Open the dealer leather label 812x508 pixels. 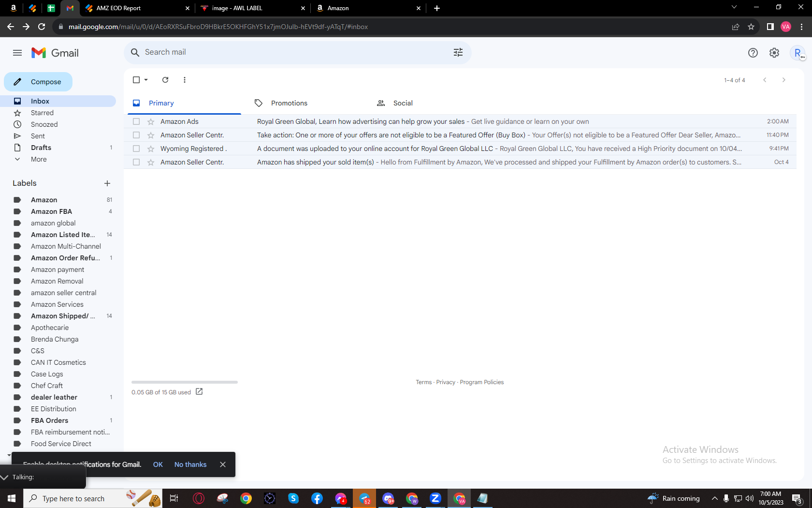[54, 397]
